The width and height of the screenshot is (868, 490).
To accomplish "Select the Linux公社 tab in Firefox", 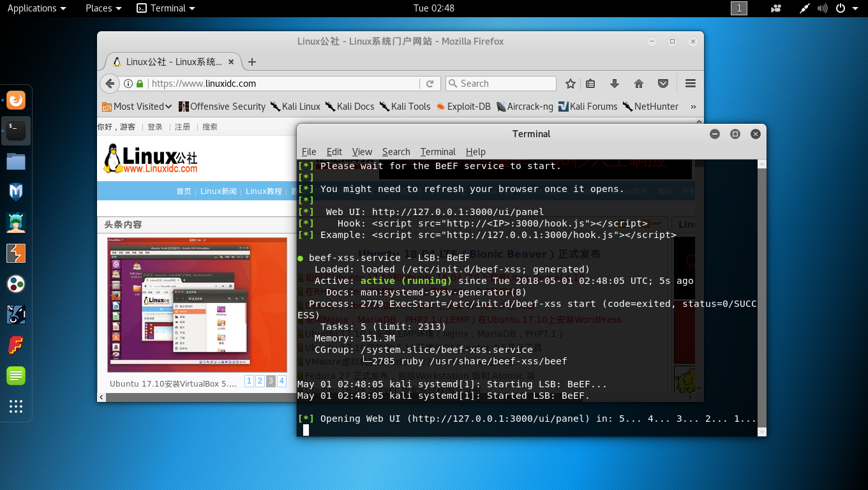I will [171, 62].
